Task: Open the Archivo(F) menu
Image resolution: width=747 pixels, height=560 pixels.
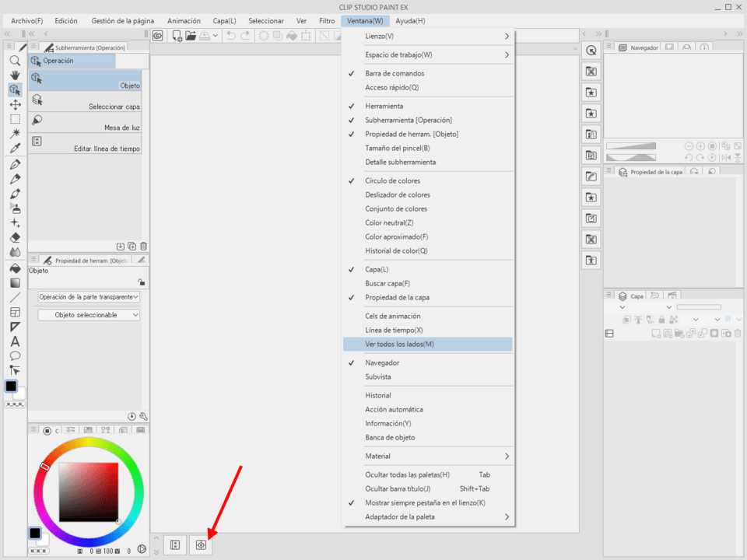Action: point(26,21)
